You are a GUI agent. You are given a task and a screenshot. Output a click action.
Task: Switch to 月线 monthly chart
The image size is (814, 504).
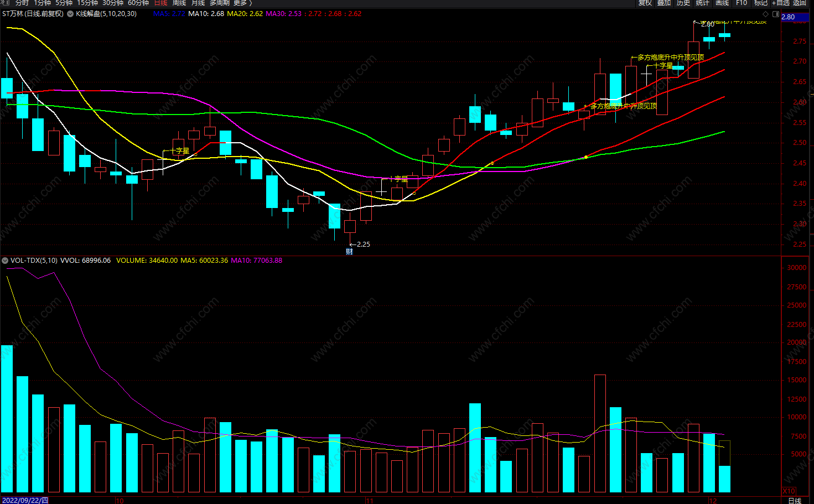point(198,3)
